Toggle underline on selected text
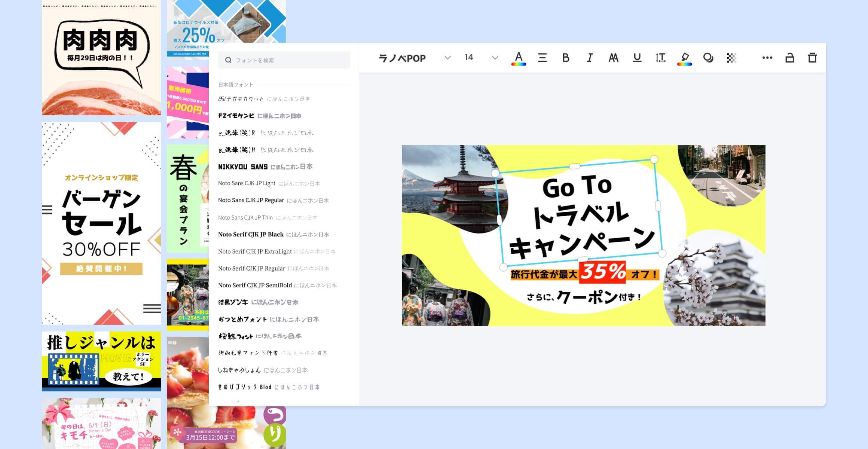This screenshot has width=868, height=449. [x=637, y=57]
